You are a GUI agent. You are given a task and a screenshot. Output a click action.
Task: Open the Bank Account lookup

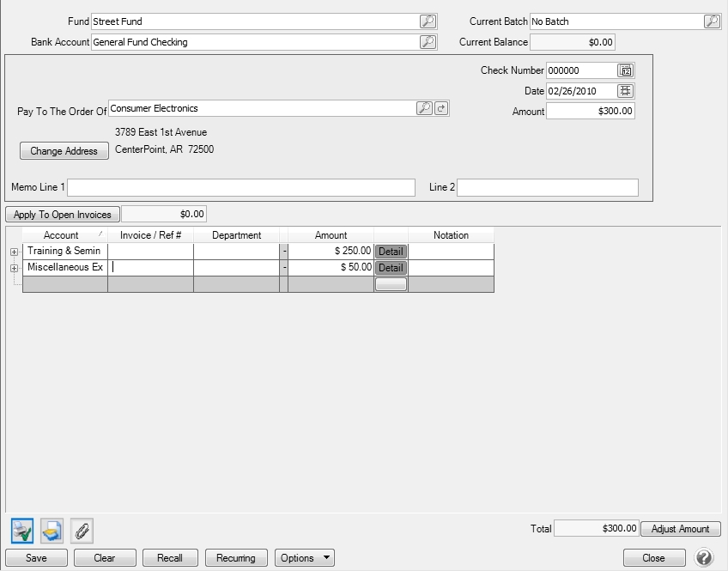[x=427, y=41]
